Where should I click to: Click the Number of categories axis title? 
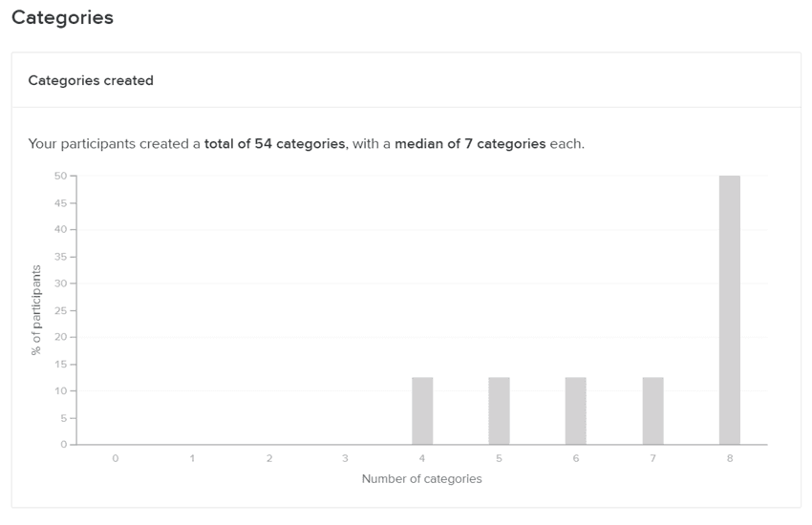[x=421, y=479]
